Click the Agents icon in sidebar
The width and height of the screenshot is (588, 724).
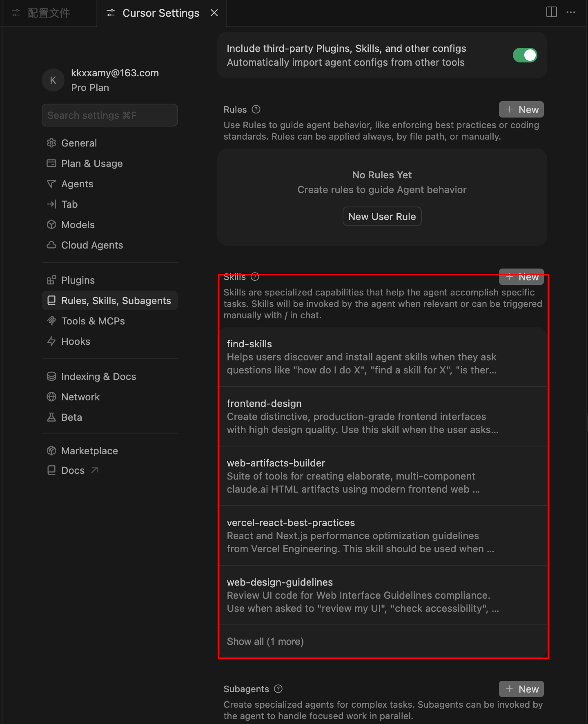(51, 184)
